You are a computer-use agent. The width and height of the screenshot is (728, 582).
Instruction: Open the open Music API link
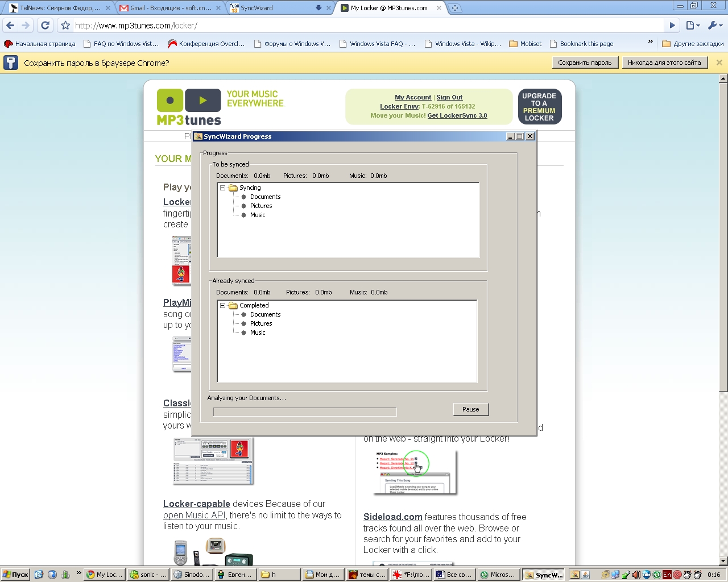click(x=194, y=515)
